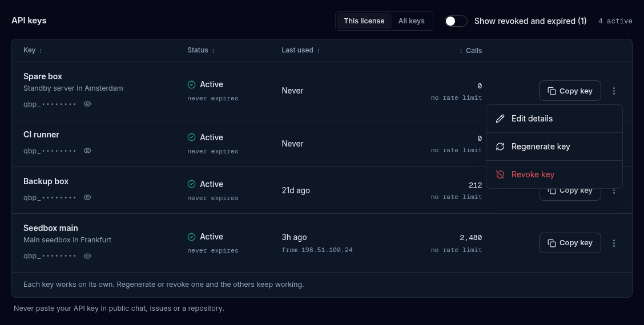
Task: Click 'Main seedbox in Frankfurt' description
Action: pyautogui.click(x=67, y=240)
